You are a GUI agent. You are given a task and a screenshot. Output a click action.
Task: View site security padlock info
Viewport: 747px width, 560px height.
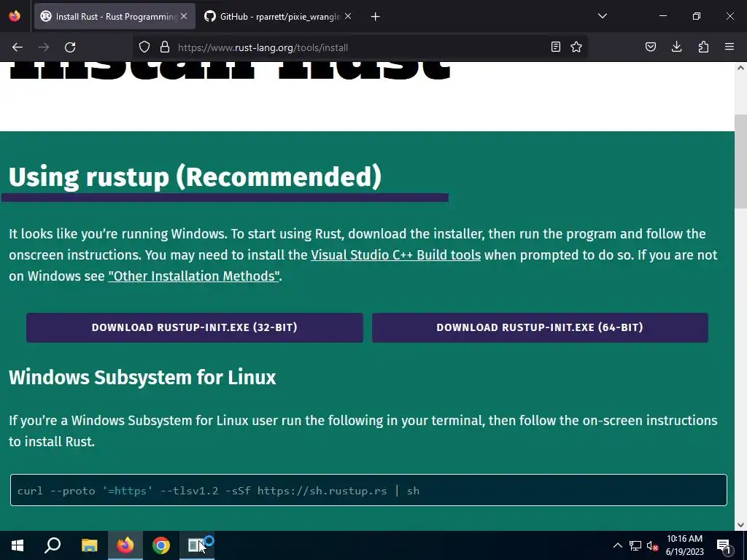coord(165,47)
